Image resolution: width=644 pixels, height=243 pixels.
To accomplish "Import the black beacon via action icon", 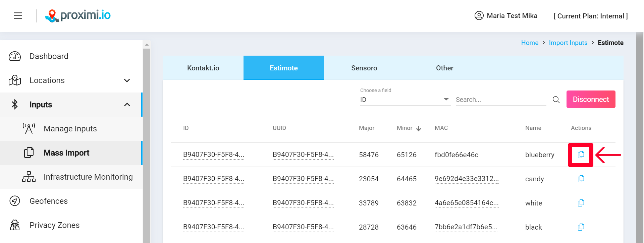I will tap(581, 227).
